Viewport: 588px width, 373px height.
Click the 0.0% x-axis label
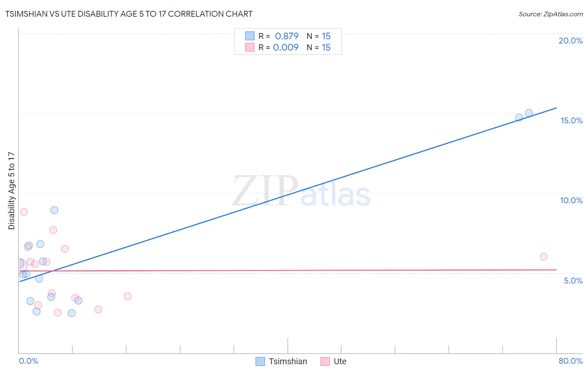point(28,361)
